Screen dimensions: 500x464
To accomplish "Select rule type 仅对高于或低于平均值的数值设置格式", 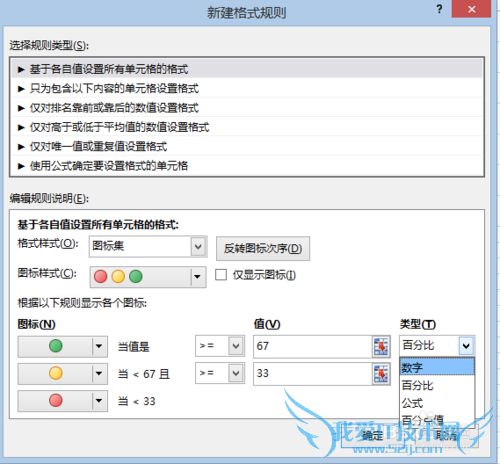I will tap(247, 127).
